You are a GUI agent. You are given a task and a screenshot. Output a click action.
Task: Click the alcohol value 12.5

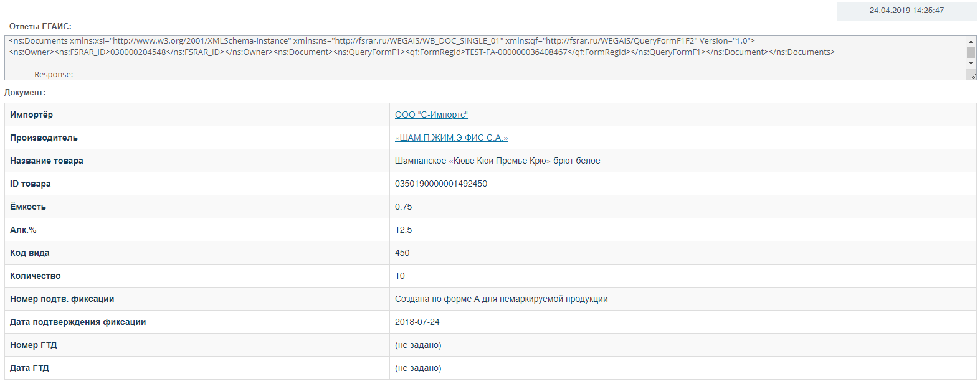tap(403, 230)
